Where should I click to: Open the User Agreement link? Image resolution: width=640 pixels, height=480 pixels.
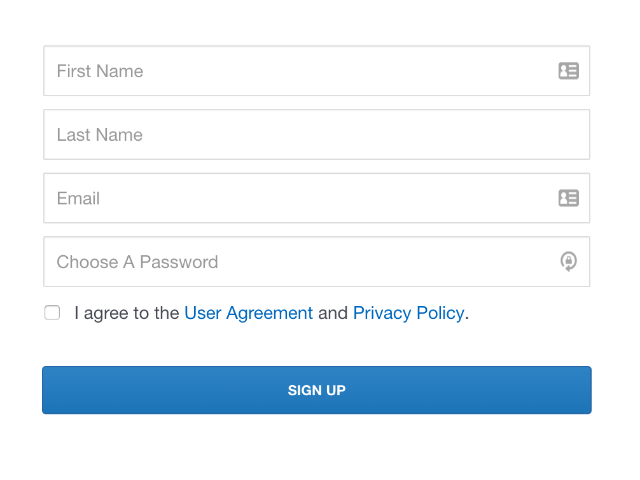coord(249,313)
